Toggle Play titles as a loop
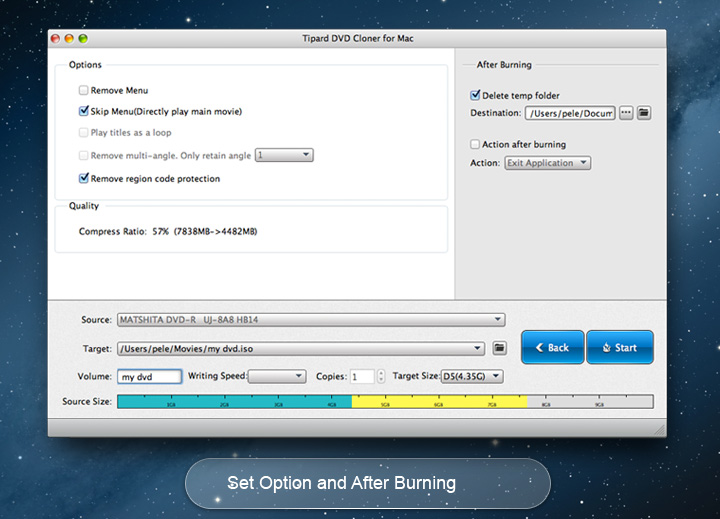This screenshot has width=720, height=519. (84, 132)
